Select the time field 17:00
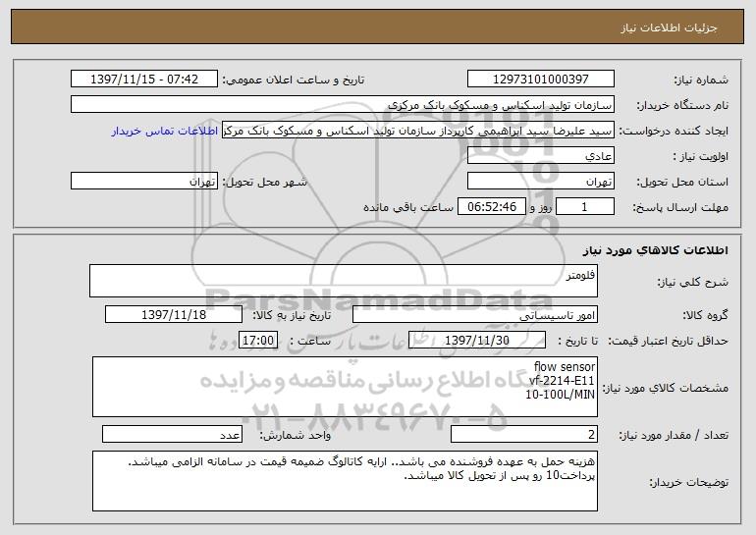This screenshot has height=535, width=756. coord(258,340)
